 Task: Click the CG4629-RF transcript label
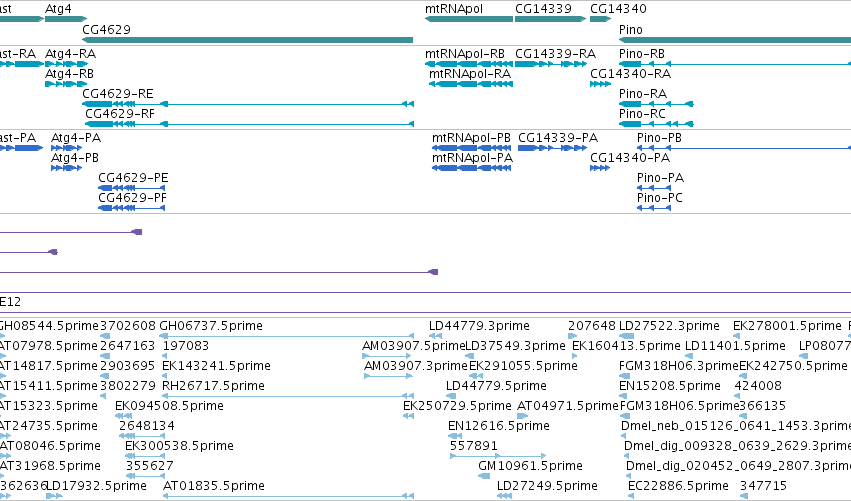pos(120,114)
